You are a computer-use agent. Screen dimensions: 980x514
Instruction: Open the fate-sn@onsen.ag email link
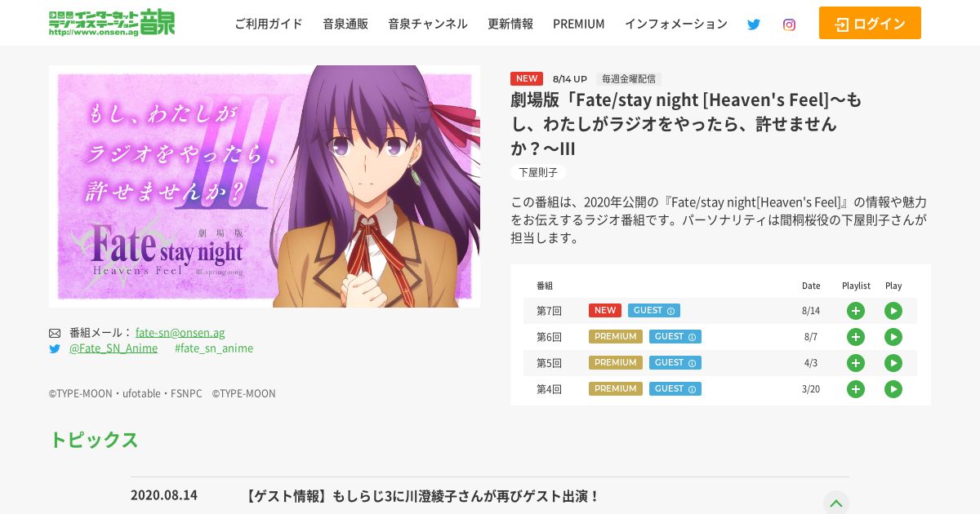point(180,332)
